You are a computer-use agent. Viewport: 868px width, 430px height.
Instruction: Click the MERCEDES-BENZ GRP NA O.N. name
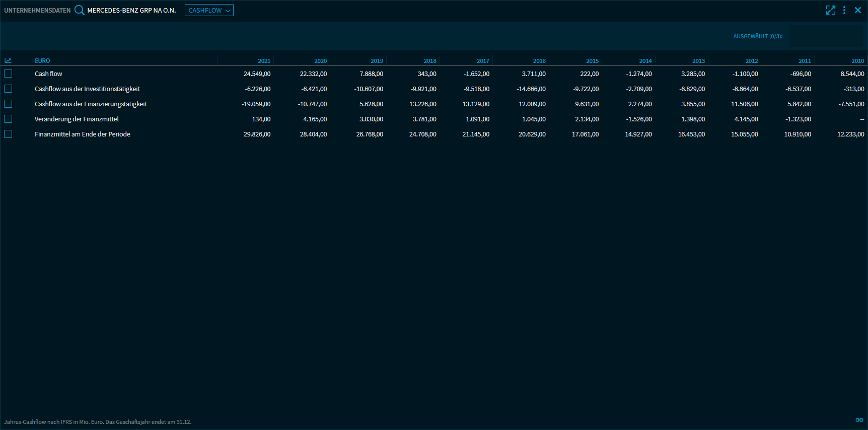click(131, 10)
